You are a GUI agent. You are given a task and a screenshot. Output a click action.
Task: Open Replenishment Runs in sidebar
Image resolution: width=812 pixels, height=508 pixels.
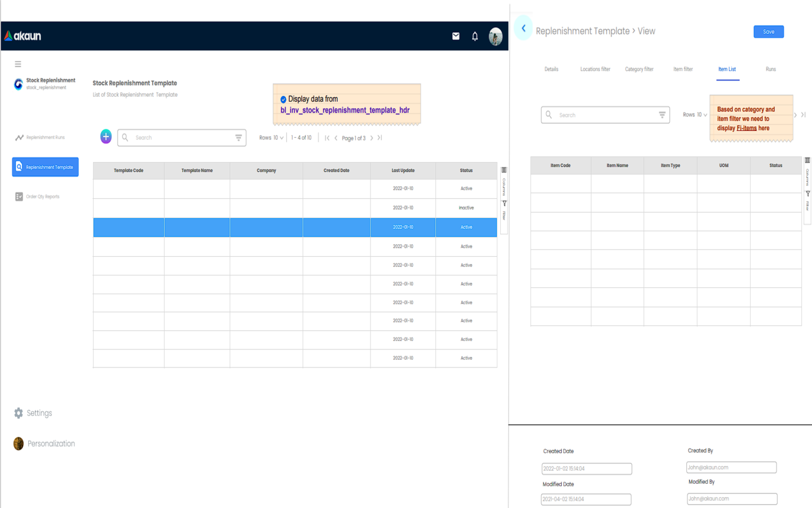[45, 137]
